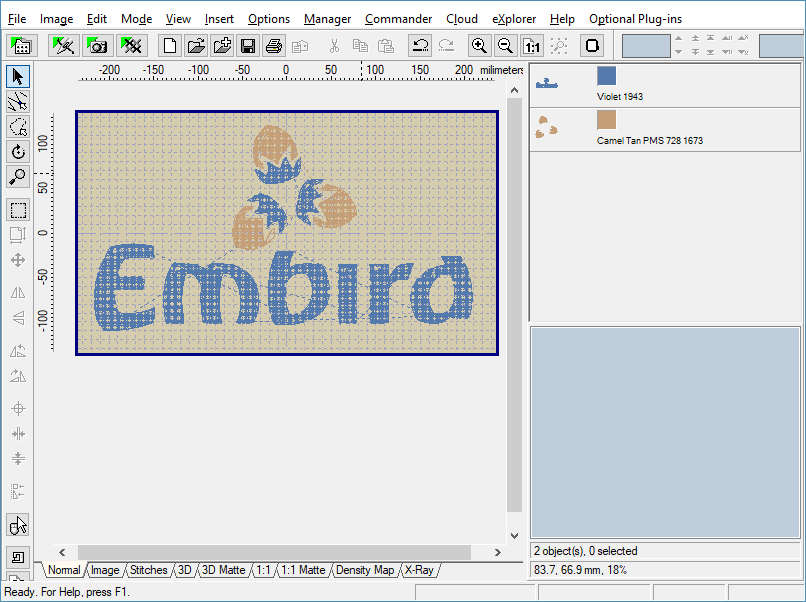This screenshot has width=806, height=602.
Task: Click the vertical scrollbar up arrow
Action: 515,90
